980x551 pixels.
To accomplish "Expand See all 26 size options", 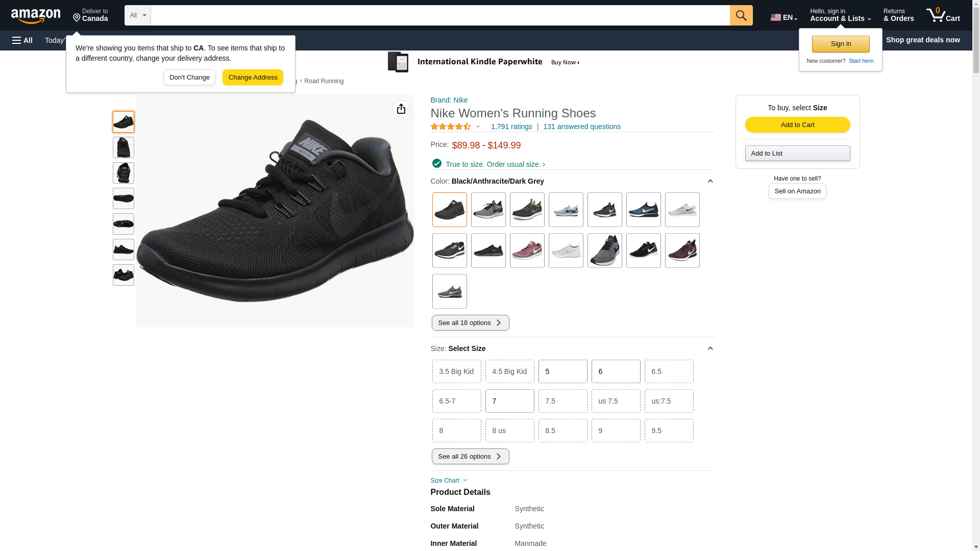I will point(470,457).
